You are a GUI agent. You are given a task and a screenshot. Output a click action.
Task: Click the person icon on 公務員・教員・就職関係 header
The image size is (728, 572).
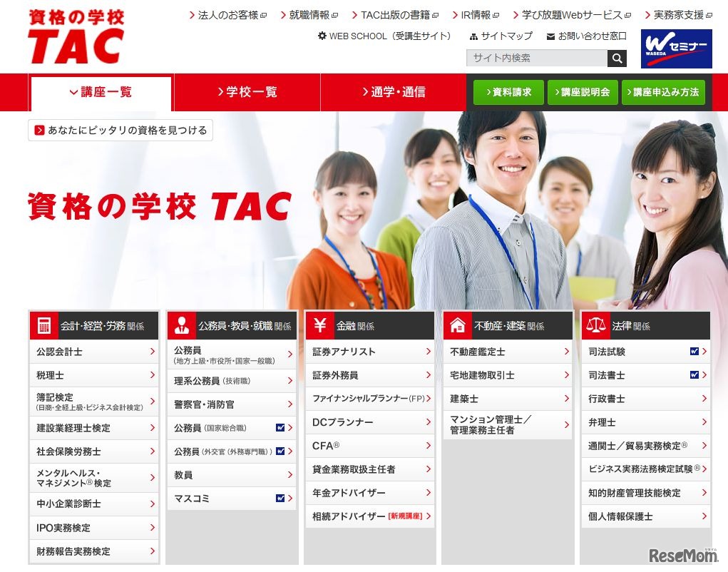[181, 325]
